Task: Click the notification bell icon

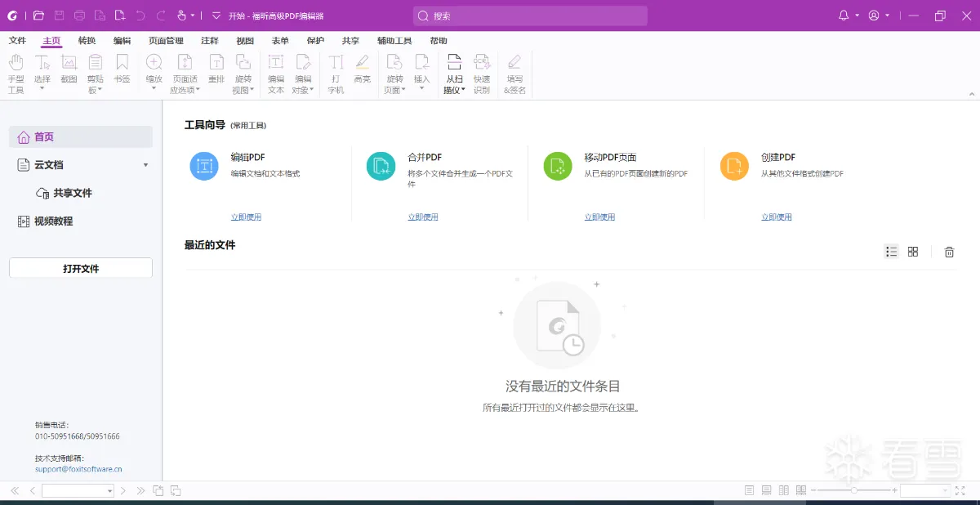Action: pos(844,16)
